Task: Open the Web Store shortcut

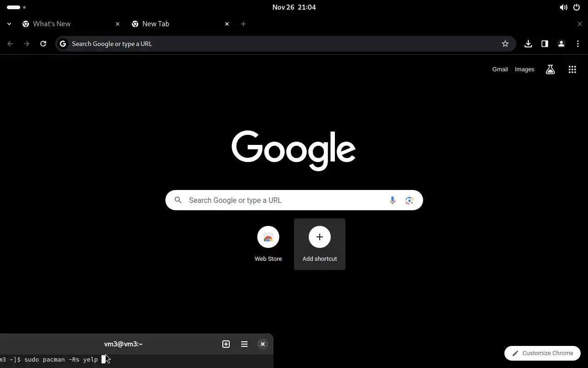Action: click(268, 244)
